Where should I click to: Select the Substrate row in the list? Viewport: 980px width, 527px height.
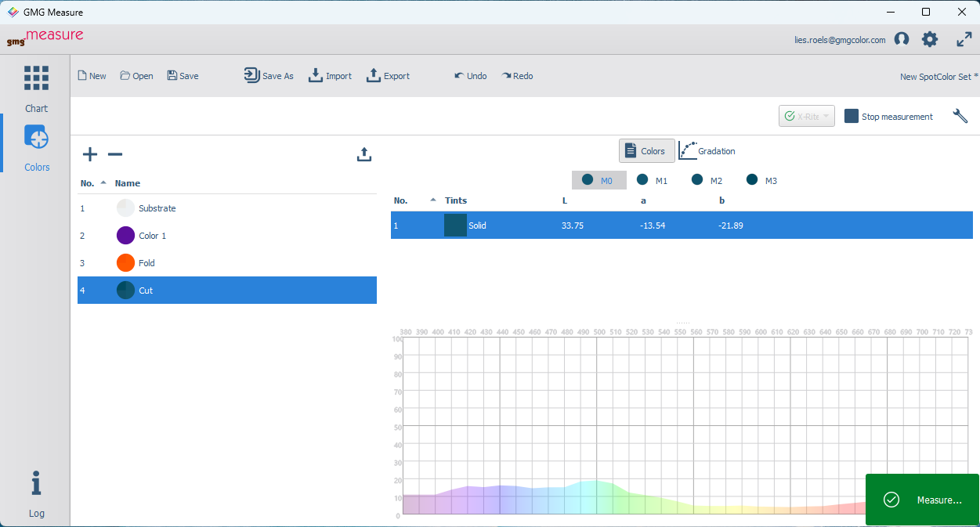pos(227,208)
